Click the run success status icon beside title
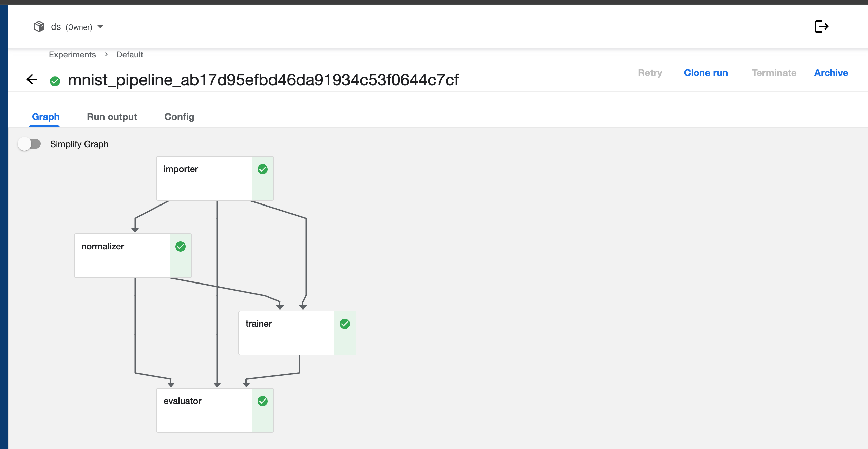This screenshot has width=868, height=449. [x=55, y=81]
